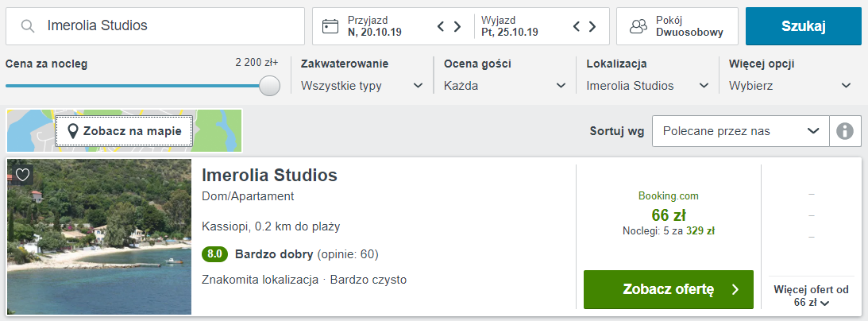Click the Szukaj button
The height and width of the screenshot is (321, 868).
pos(803,26)
